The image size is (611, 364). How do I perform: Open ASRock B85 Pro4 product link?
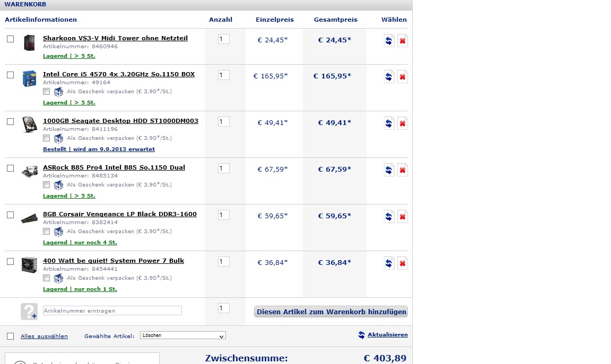[x=114, y=168]
